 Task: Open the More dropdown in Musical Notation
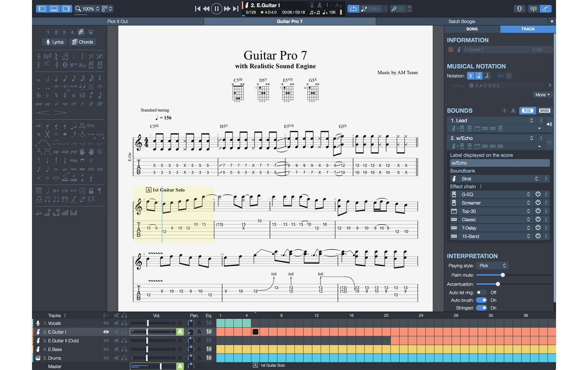(x=542, y=95)
